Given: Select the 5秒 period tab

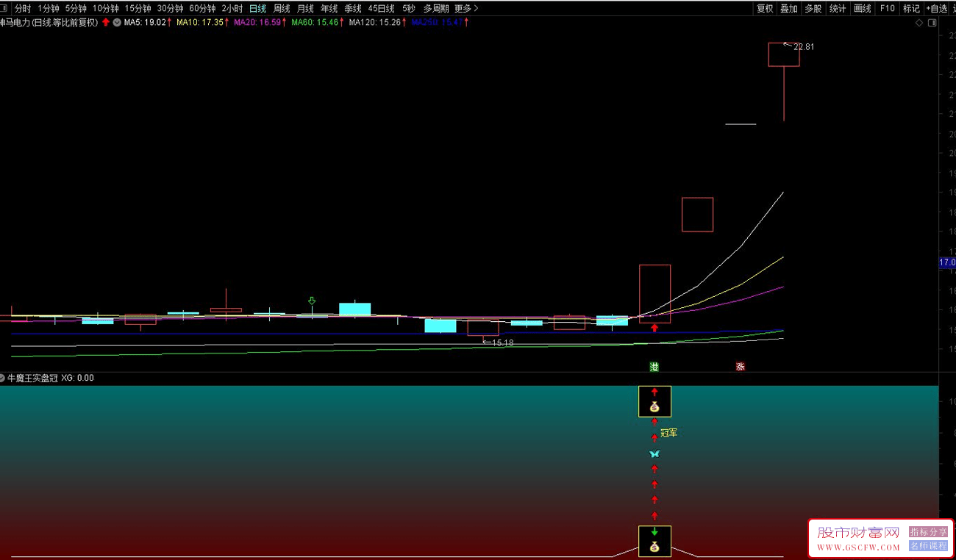Looking at the screenshot, I should [409, 9].
